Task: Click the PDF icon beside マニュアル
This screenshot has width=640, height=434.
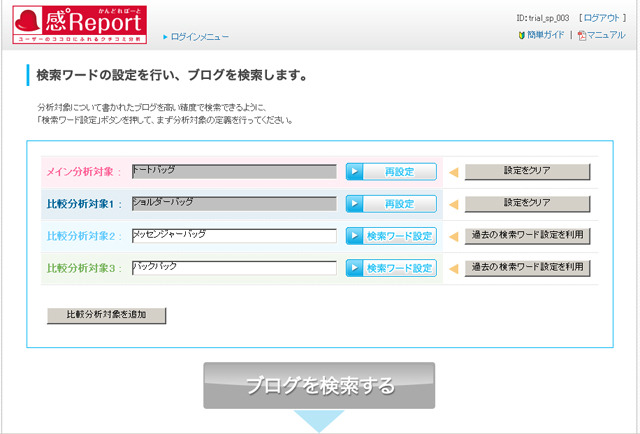Action: [582, 36]
